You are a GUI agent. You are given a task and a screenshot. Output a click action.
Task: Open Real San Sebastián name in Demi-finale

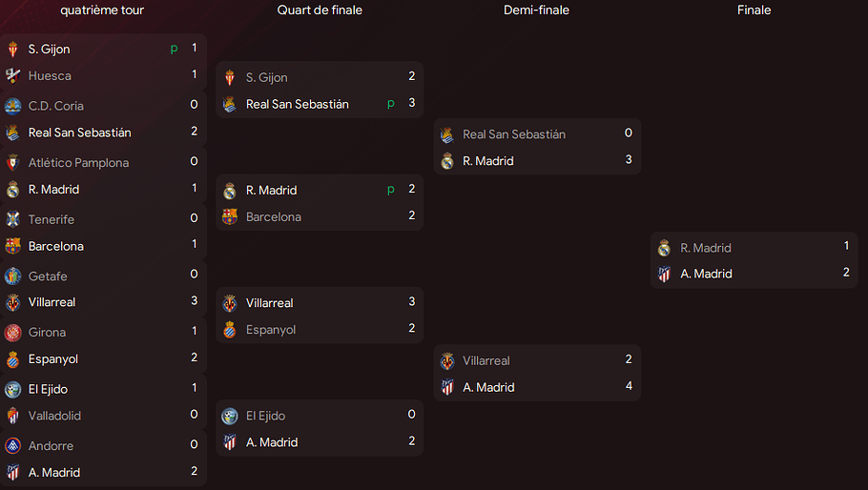514,134
